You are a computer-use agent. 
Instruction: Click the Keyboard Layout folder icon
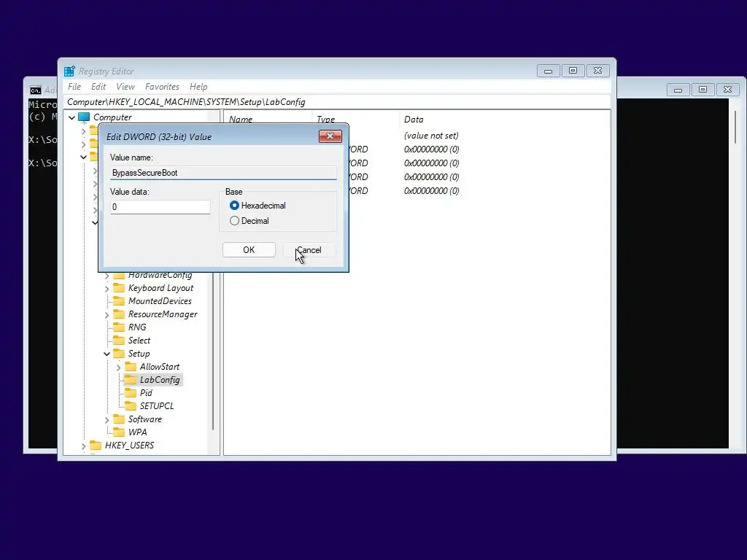[x=119, y=288]
